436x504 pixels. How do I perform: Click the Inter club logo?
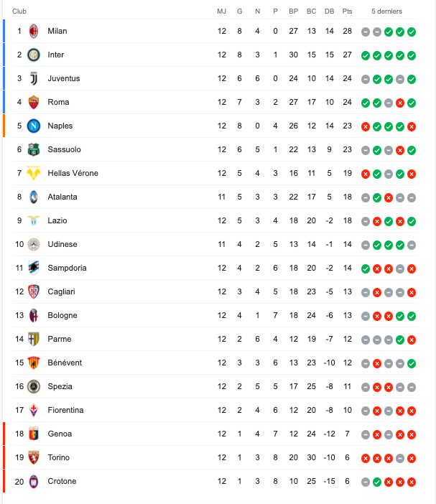34,55
